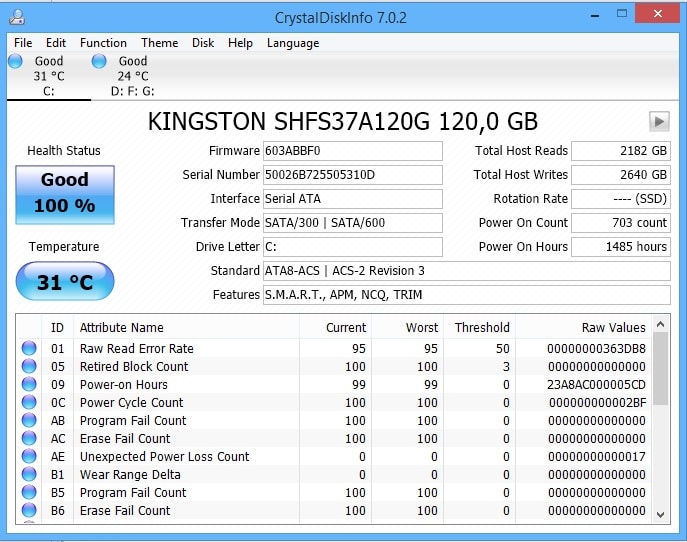
Task: Click status orb beside Wear Range Delta
Action: 29,475
